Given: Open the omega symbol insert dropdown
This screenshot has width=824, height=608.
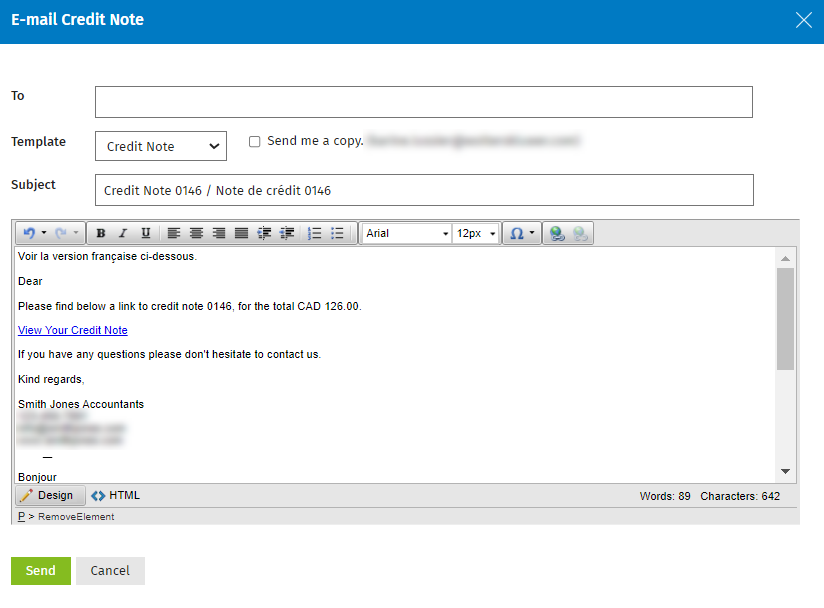Looking at the screenshot, I should tap(522, 233).
